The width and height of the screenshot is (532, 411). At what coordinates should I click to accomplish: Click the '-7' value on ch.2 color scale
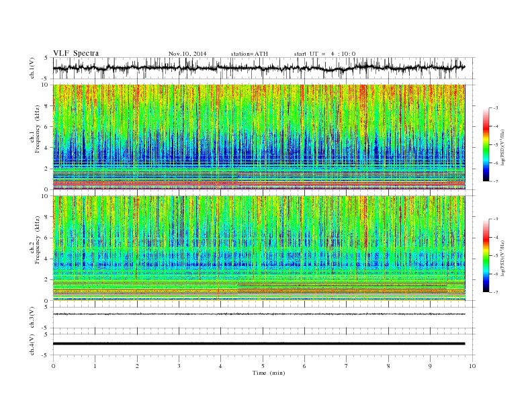click(x=496, y=292)
